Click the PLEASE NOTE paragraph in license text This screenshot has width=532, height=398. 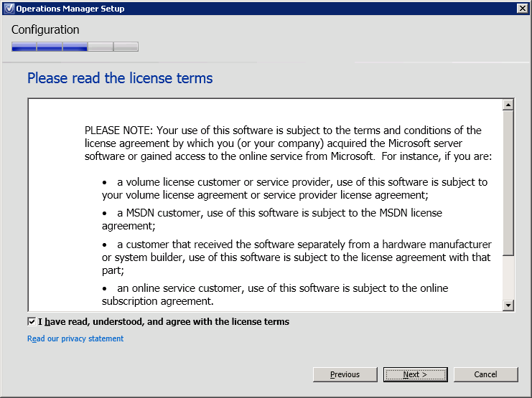pyautogui.click(x=283, y=143)
